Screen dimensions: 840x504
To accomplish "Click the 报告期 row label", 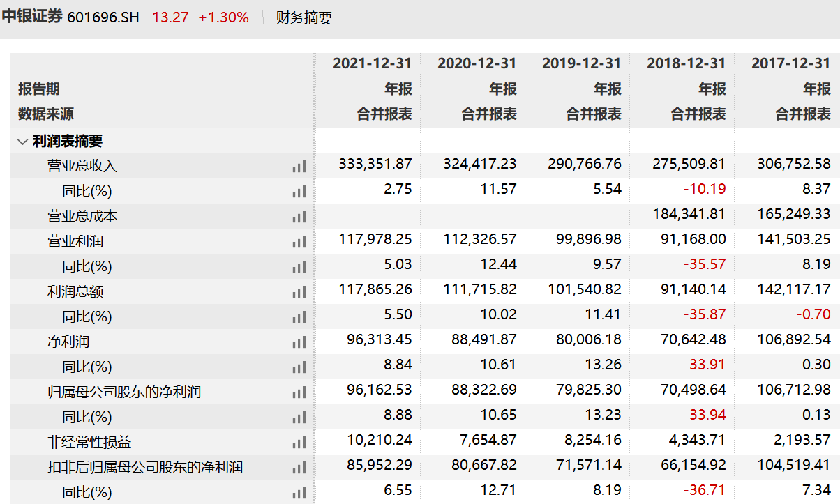I will click(39, 89).
